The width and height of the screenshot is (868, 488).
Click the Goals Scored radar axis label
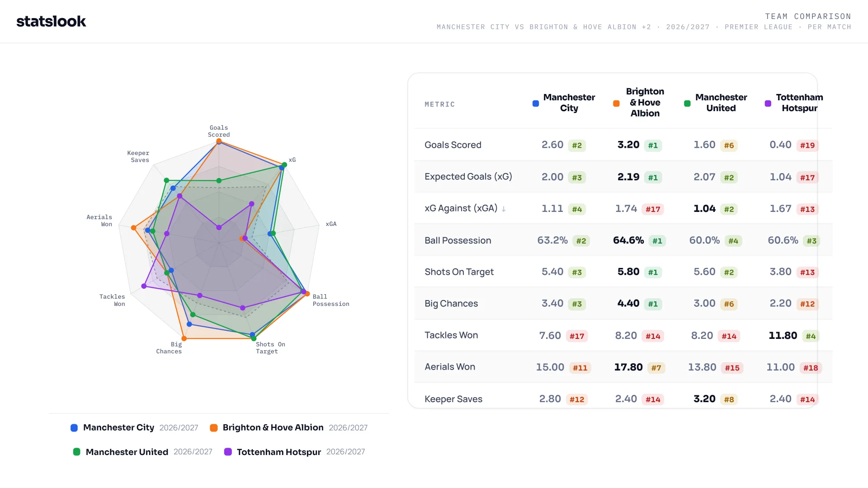coord(219,131)
